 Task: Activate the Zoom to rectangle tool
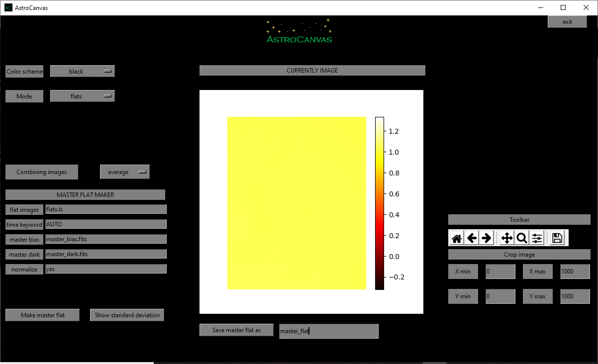522,238
